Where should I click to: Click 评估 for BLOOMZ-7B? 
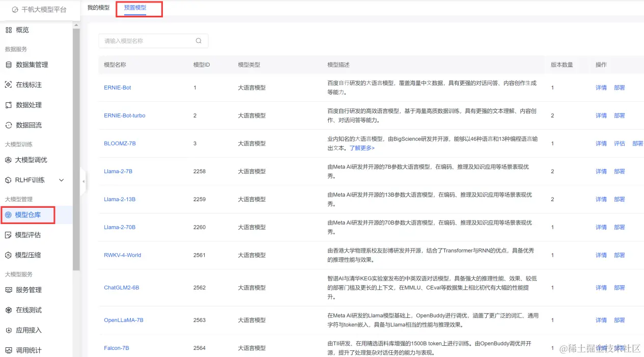620,144
